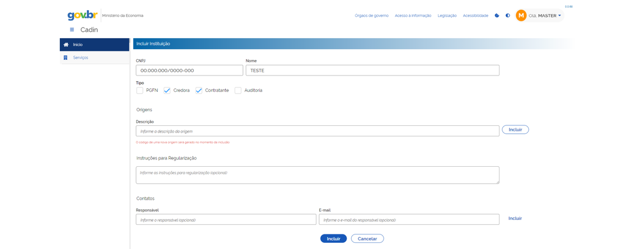Viewport: 644px width, 249px height.
Task: Uncheck the Contratante checkbox
Action: click(x=199, y=91)
